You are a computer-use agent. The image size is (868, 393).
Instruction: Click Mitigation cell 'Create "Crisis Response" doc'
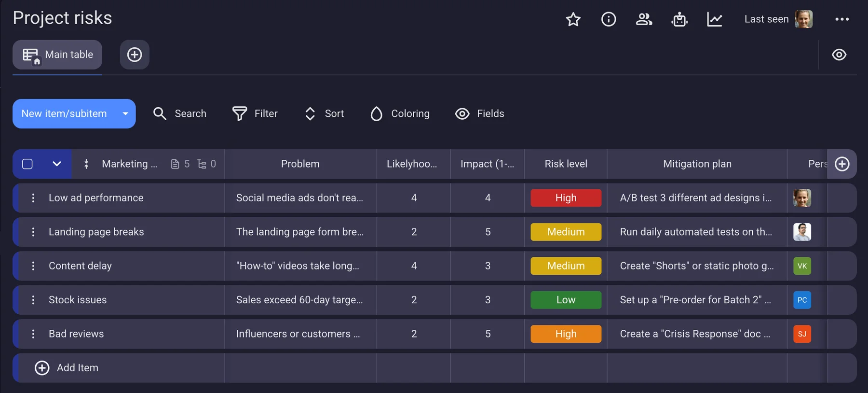[697, 334]
